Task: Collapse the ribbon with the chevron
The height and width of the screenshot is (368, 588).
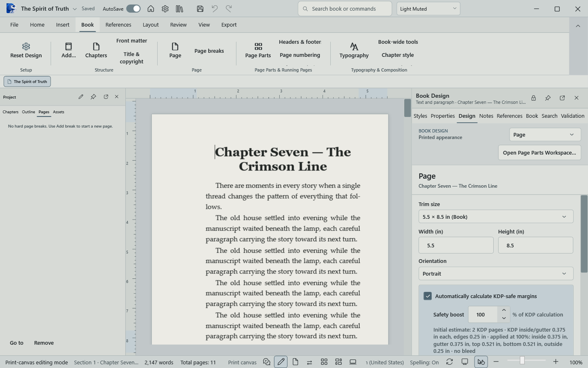Action: [578, 26]
